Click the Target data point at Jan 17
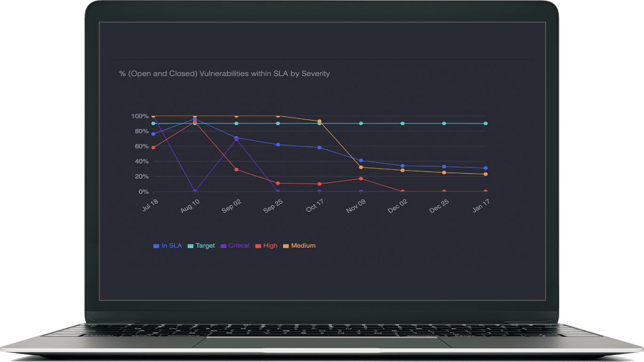Screen dimensions: 644x362 click(x=486, y=124)
